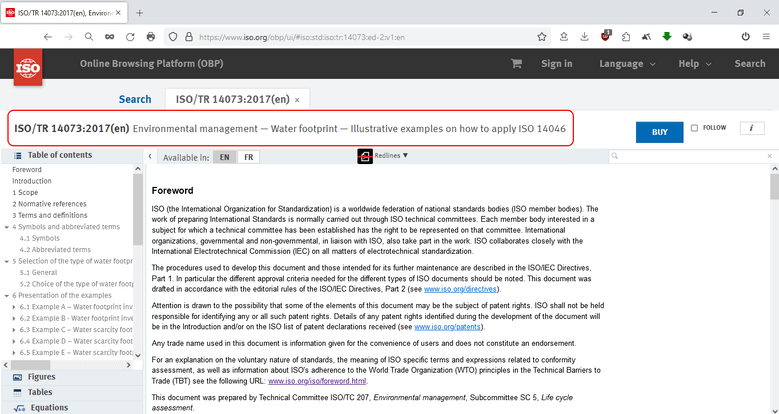This screenshot has width=779, height=414.
Task: Click the padlock site security icon
Action: tap(188, 37)
